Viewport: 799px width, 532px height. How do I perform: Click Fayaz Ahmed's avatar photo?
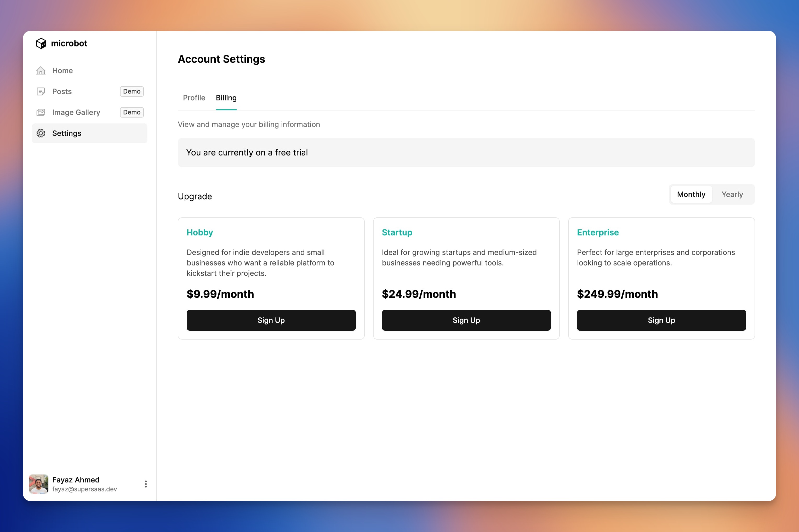click(39, 484)
